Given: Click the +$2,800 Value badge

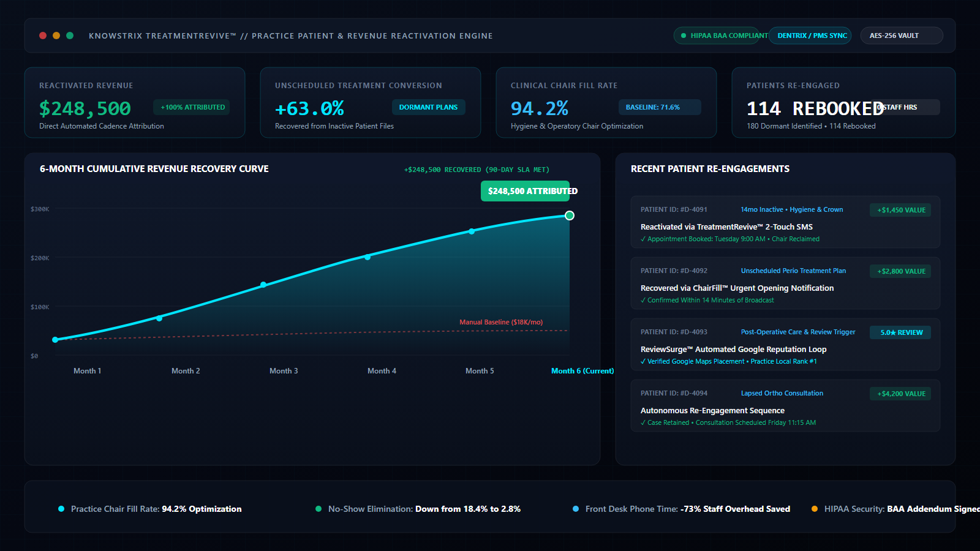Looking at the screenshot, I should pyautogui.click(x=900, y=271).
